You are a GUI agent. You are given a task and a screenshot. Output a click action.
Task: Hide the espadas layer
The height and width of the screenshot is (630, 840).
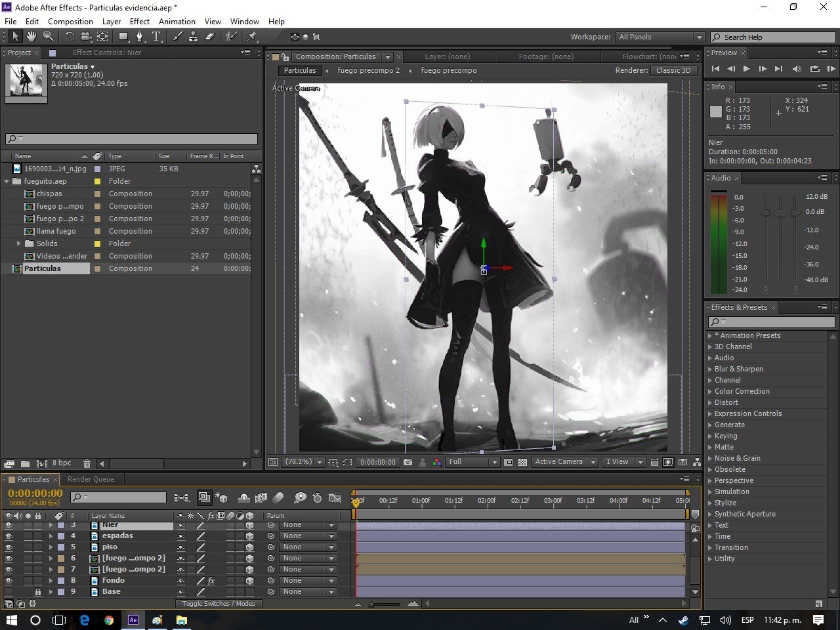coord(8,535)
